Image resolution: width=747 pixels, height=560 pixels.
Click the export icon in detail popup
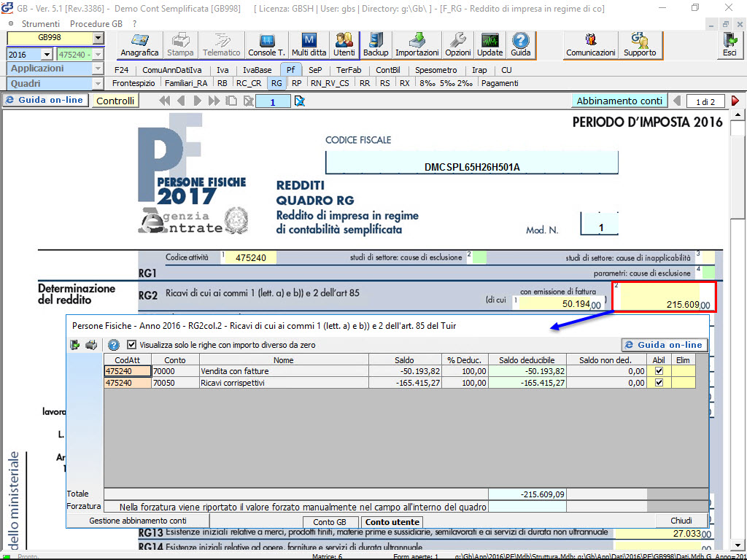coord(75,344)
